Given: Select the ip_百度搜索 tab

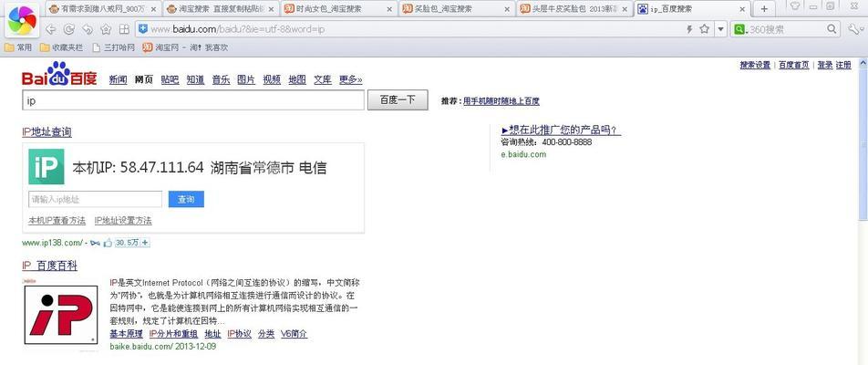Looking at the screenshot, I should pyautogui.click(x=692, y=9).
